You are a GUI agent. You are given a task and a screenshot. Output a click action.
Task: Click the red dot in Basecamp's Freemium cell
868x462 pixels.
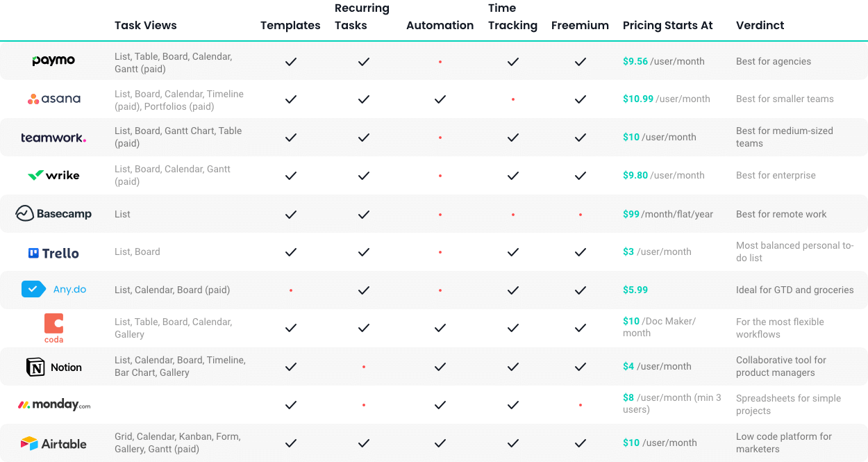coord(581,215)
